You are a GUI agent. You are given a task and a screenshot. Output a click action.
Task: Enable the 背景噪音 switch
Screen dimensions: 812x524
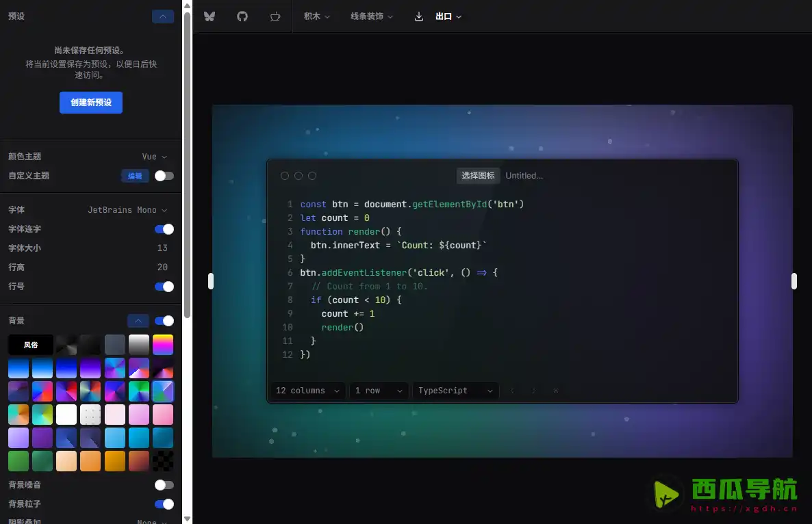[164, 485]
